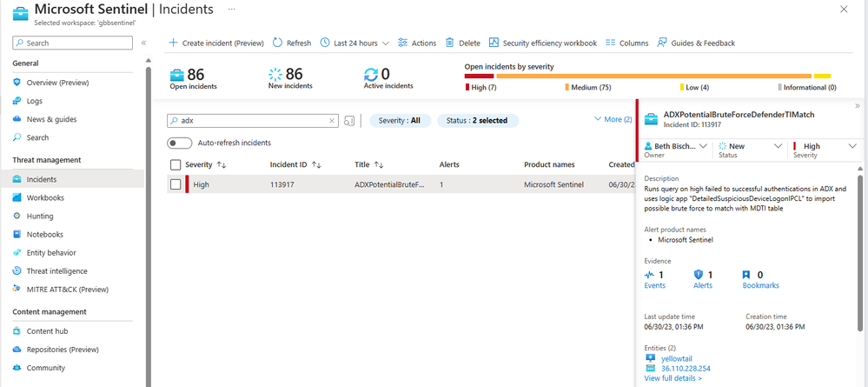Click the Workbooks chart icon in sidebar
The image size is (868, 387).
[x=17, y=198]
